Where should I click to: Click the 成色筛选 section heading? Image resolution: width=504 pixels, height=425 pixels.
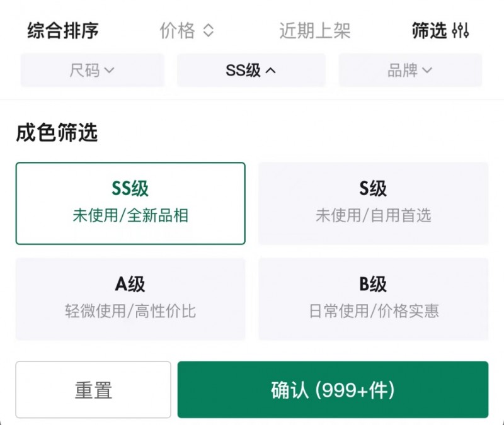pos(57,132)
